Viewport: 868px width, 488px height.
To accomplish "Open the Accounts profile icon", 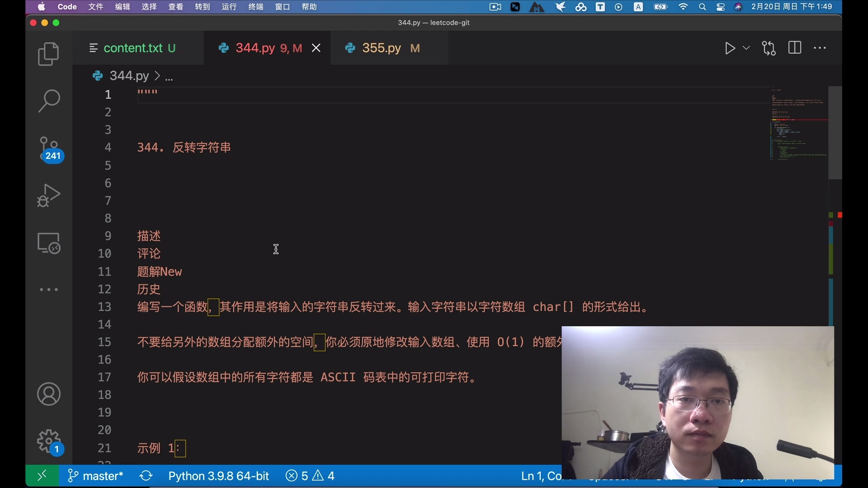I will (x=48, y=394).
